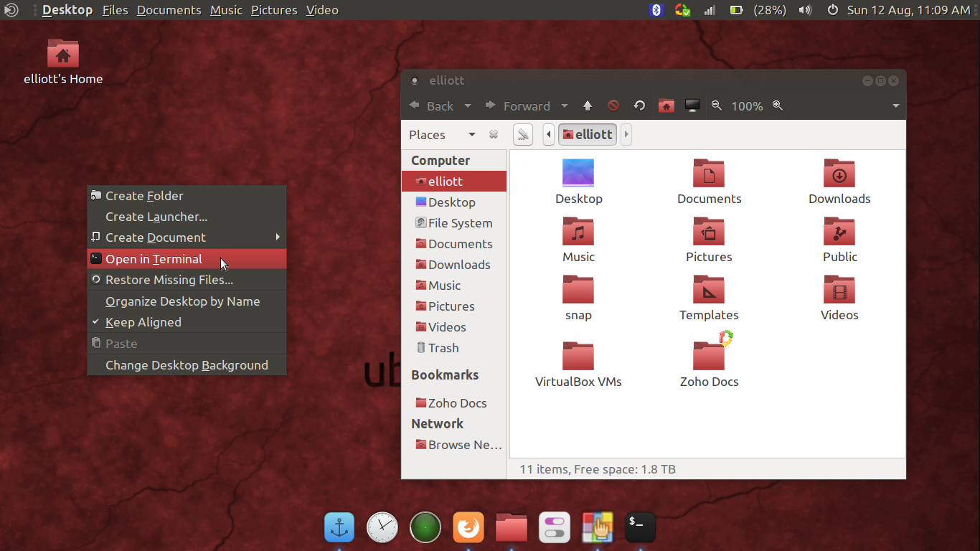Toggle the Keep Aligned checkbox item

pos(187,322)
